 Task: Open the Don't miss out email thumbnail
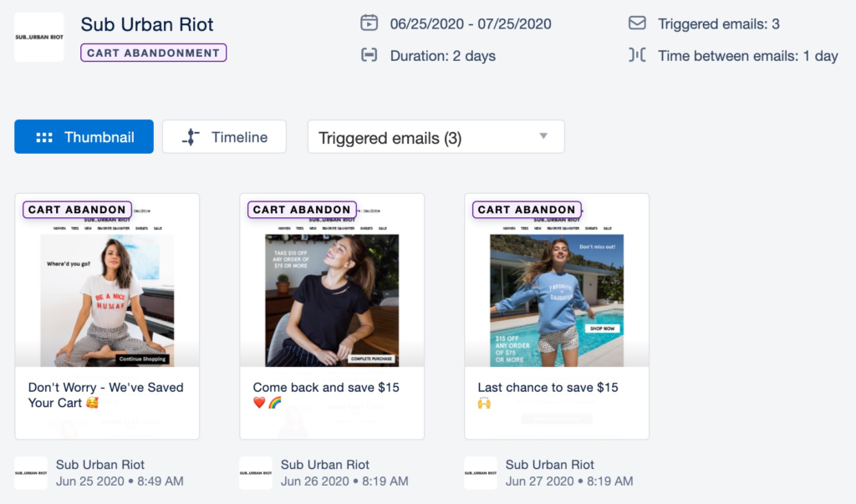[x=557, y=300]
